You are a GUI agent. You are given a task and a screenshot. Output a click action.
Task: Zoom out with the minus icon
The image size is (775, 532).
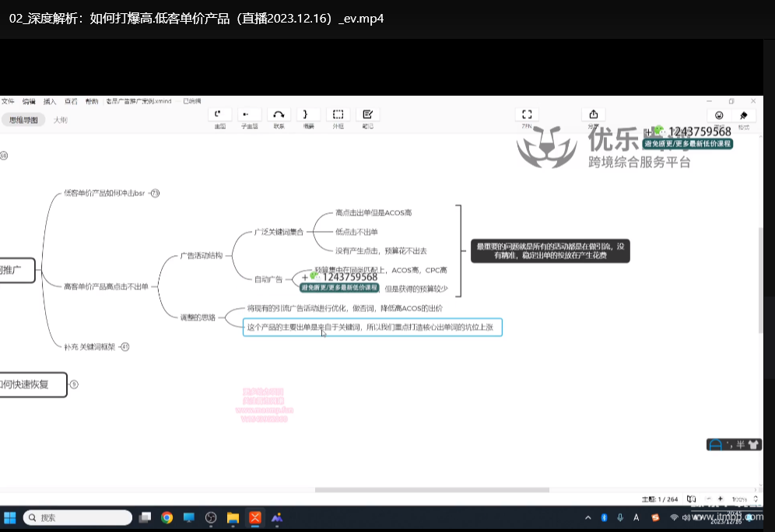[708, 499]
